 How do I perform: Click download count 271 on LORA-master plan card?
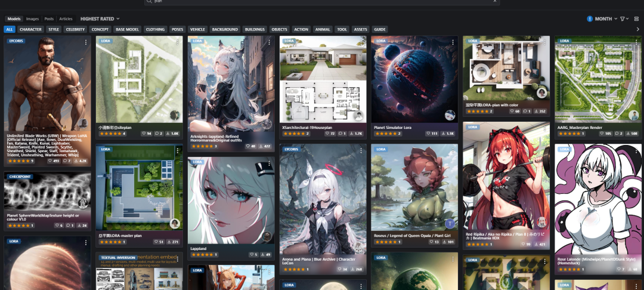tap(174, 242)
